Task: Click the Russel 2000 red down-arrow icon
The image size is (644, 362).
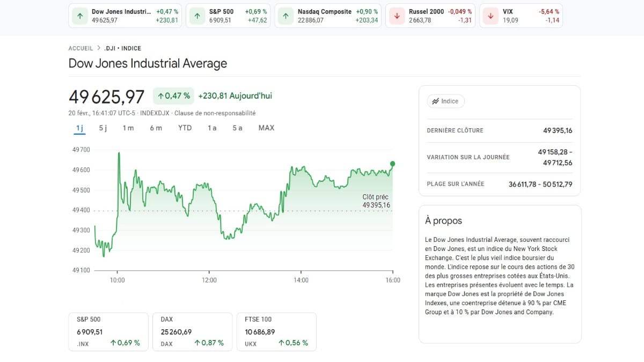Action: click(397, 16)
